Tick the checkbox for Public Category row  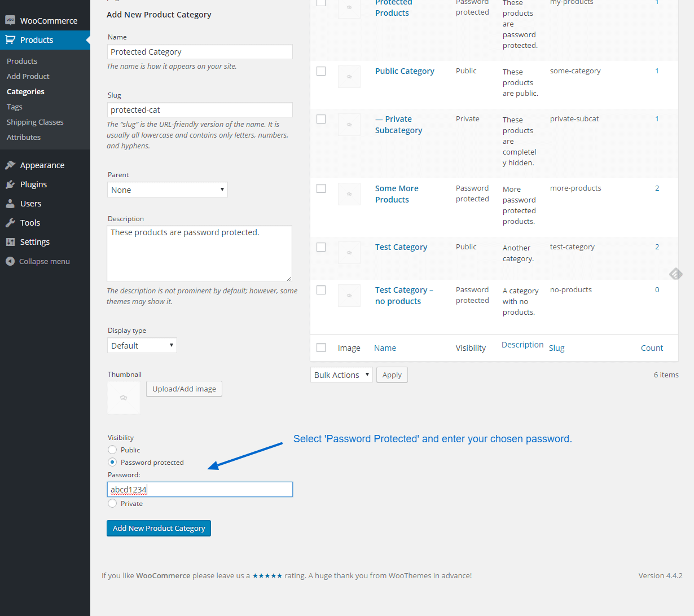click(321, 71)
